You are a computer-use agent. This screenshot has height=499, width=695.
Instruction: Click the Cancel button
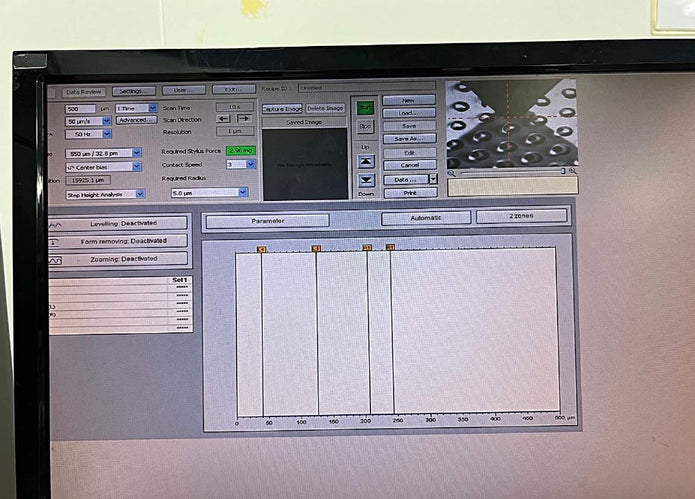[x=410, y=165]
